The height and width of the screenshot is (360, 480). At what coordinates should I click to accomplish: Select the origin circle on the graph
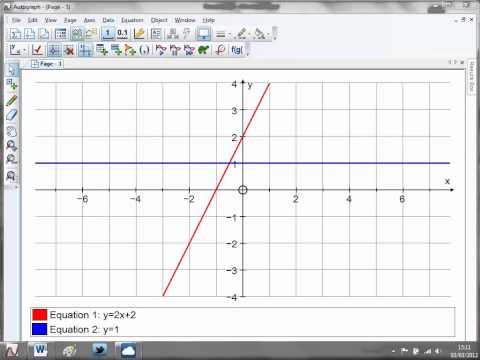[x=243, y=190]
